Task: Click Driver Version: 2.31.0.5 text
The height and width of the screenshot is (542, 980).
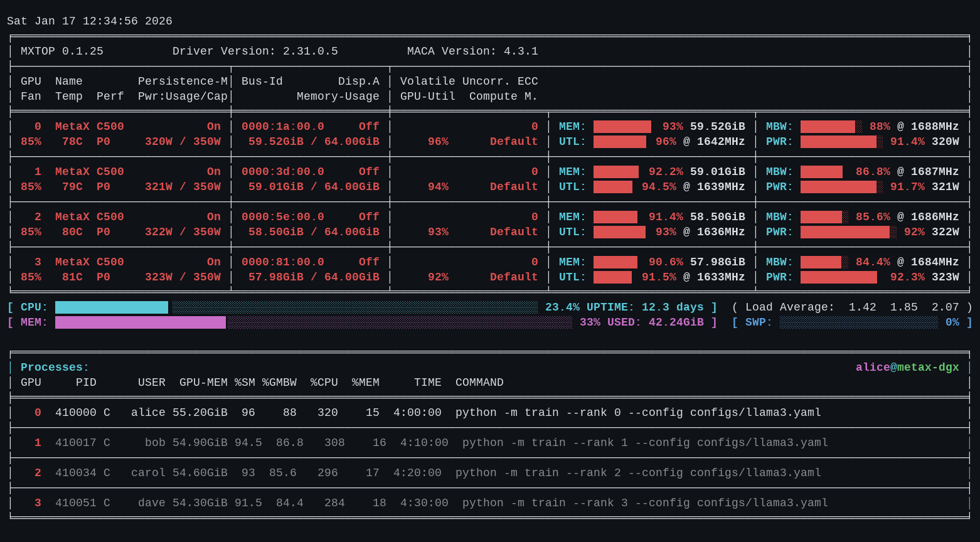Action: tap(255, 51)
